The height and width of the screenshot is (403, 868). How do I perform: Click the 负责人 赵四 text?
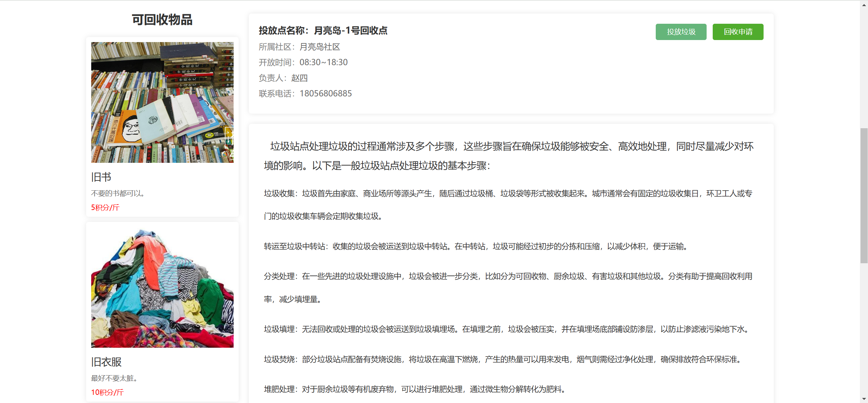tap(283, 78)
